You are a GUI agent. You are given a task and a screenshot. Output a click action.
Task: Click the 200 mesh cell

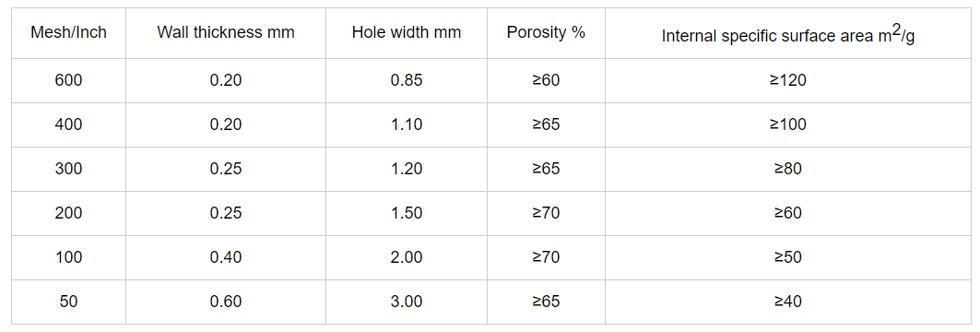[x=69, y=213]
